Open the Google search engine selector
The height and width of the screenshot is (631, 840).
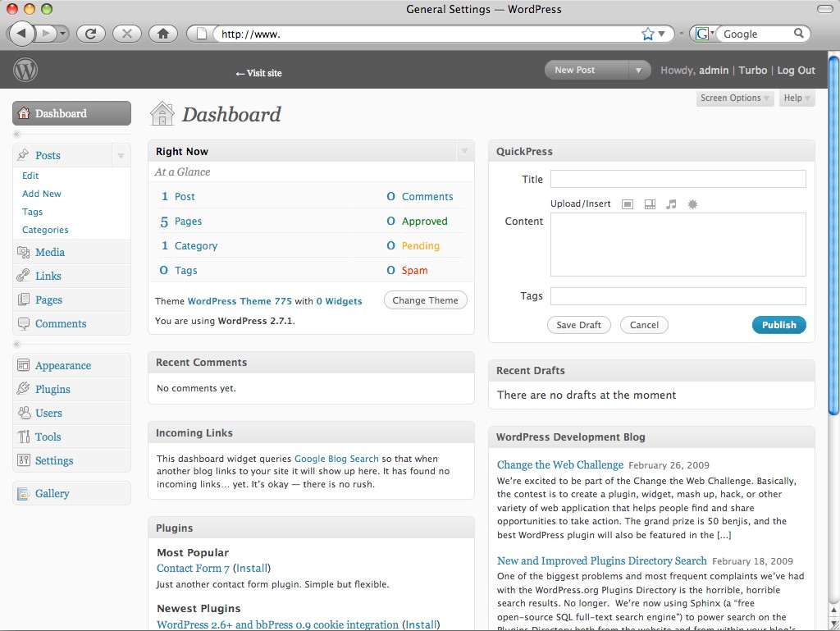point(705,34)
